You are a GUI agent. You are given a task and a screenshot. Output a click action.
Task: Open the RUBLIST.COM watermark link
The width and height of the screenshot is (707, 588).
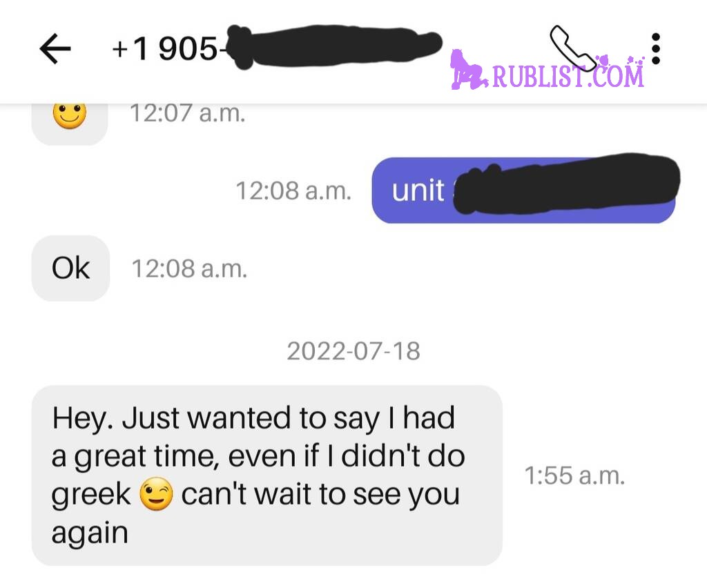pyautogui.click(x=568, y=75)
